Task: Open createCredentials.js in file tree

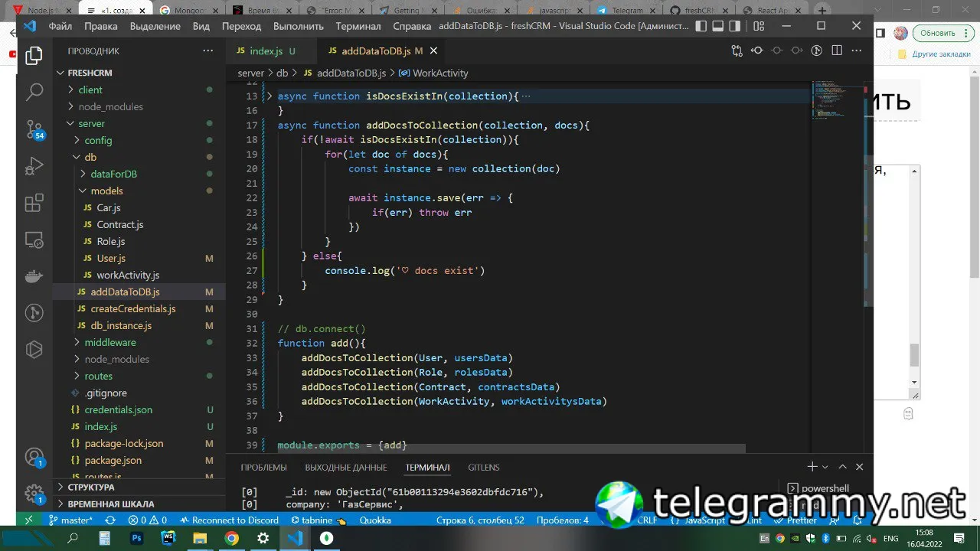Action: pyautogui.click(x=133, y=308)
